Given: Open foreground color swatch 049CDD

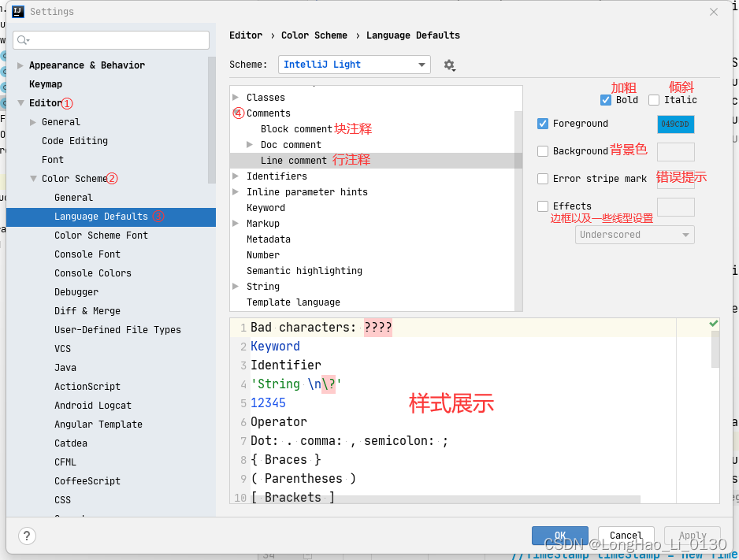Looking at the screenshot, I should point(675,124).
